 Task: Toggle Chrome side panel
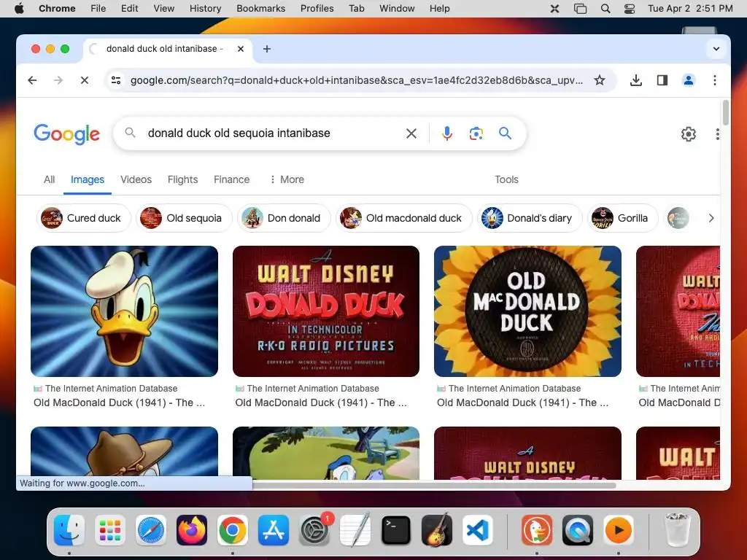pos(662,80)
